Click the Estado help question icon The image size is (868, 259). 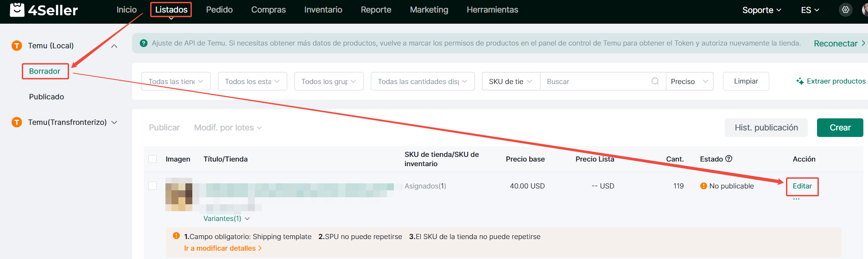tap(729, 159)
